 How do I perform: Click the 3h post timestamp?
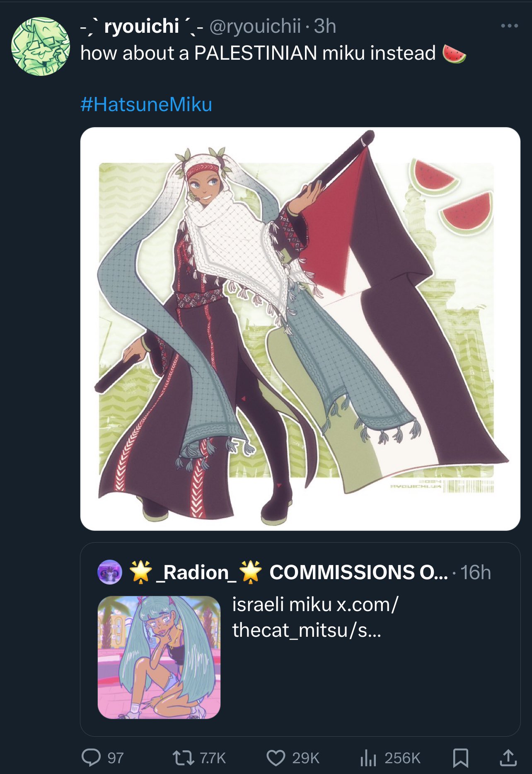click(x=325, y=26)
